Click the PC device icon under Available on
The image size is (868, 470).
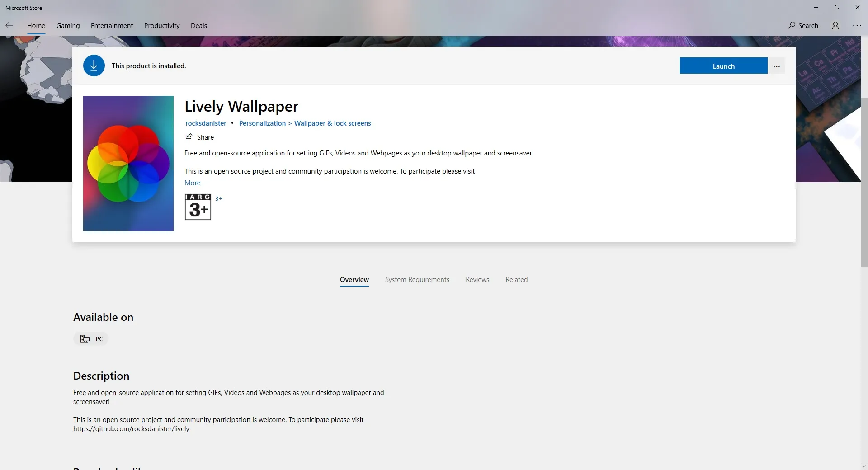(x=85, y=339)
